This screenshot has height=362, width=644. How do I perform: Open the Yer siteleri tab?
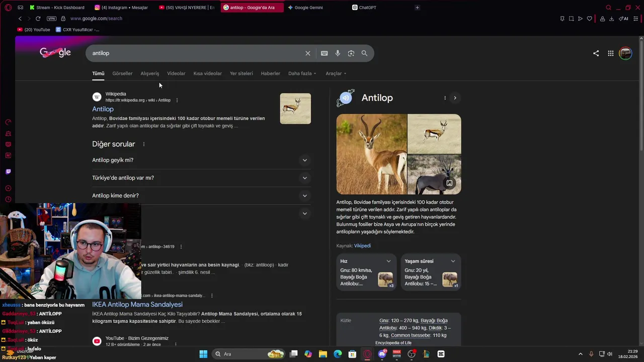(242, 73)
